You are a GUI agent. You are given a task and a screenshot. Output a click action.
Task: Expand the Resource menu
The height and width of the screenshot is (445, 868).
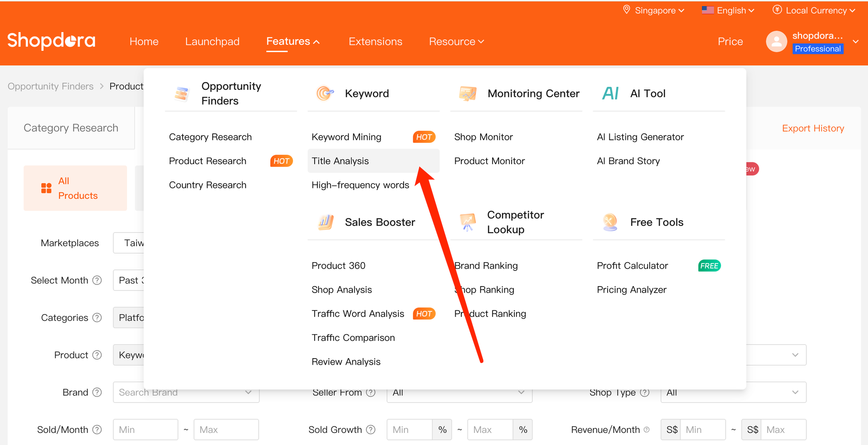(x=457, y=41)
